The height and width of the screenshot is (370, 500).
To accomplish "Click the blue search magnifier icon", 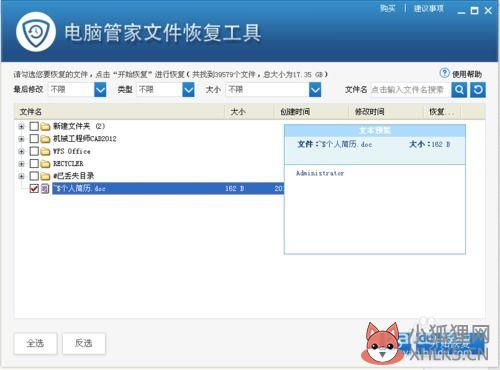I will (459, 90).
